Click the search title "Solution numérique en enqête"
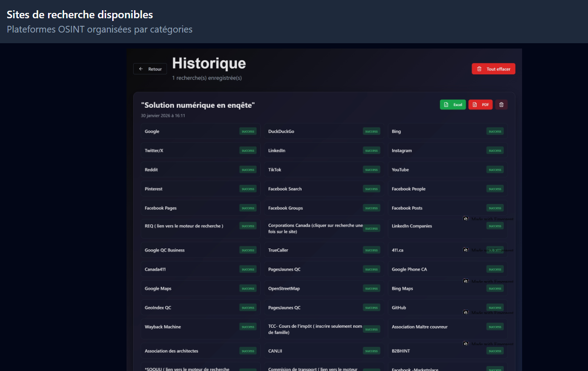This screenshot has width=588, height=371. pos(198,105)
